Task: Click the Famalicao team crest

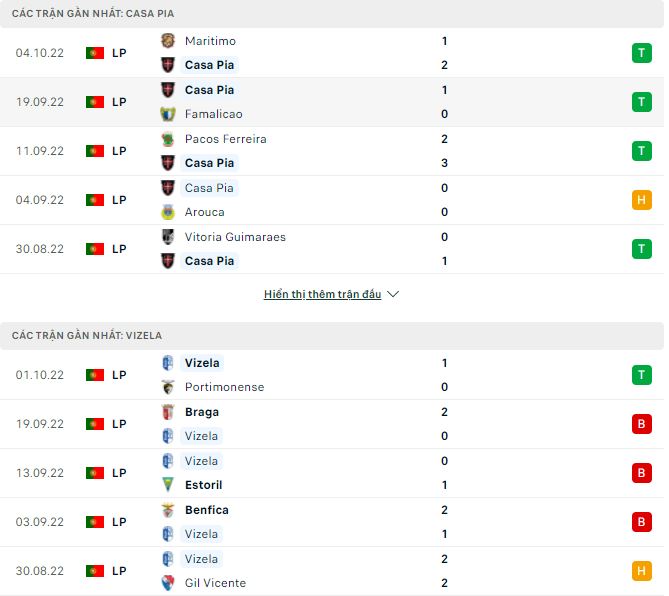Action: click(168, 114)
